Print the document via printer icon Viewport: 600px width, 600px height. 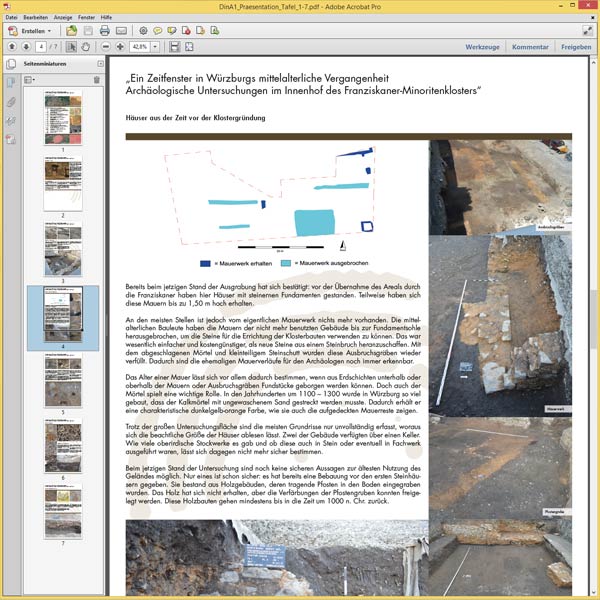(104, 31)
